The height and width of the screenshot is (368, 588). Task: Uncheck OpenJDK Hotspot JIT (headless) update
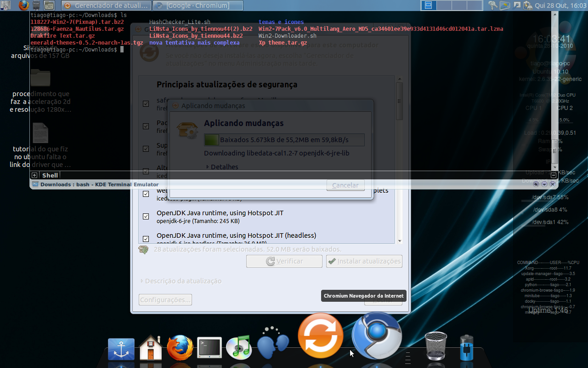(x=146, y=239)
